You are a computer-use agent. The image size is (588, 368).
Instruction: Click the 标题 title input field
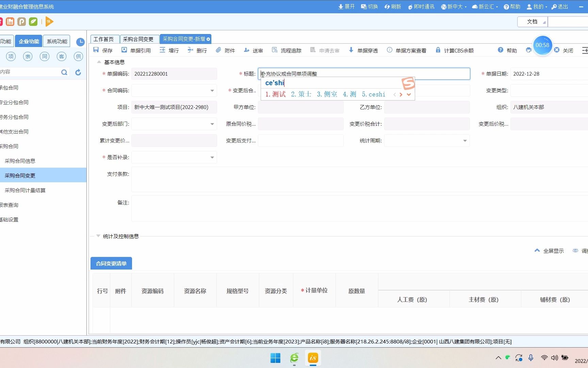tap(364, 74)
